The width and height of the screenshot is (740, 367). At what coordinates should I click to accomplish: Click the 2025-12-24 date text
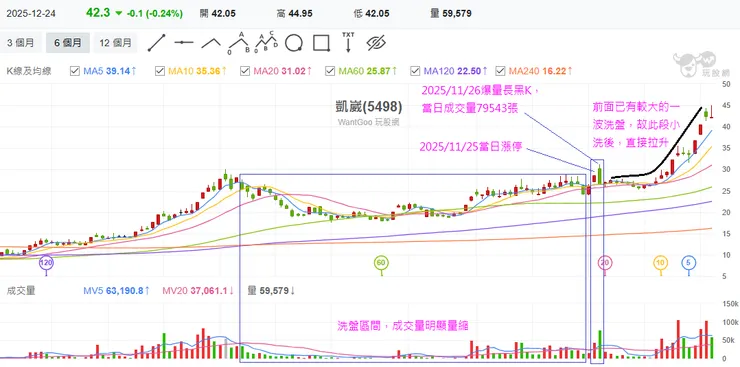[31, 14]
